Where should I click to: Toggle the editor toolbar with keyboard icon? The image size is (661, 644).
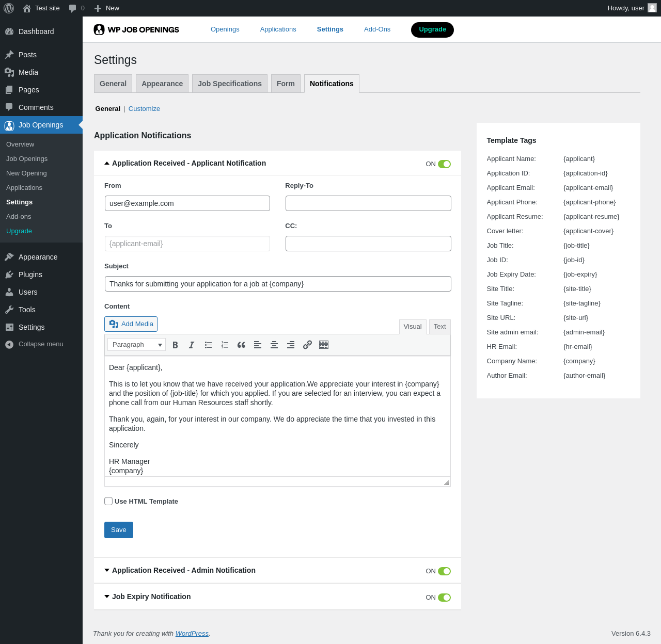[324, 345]
